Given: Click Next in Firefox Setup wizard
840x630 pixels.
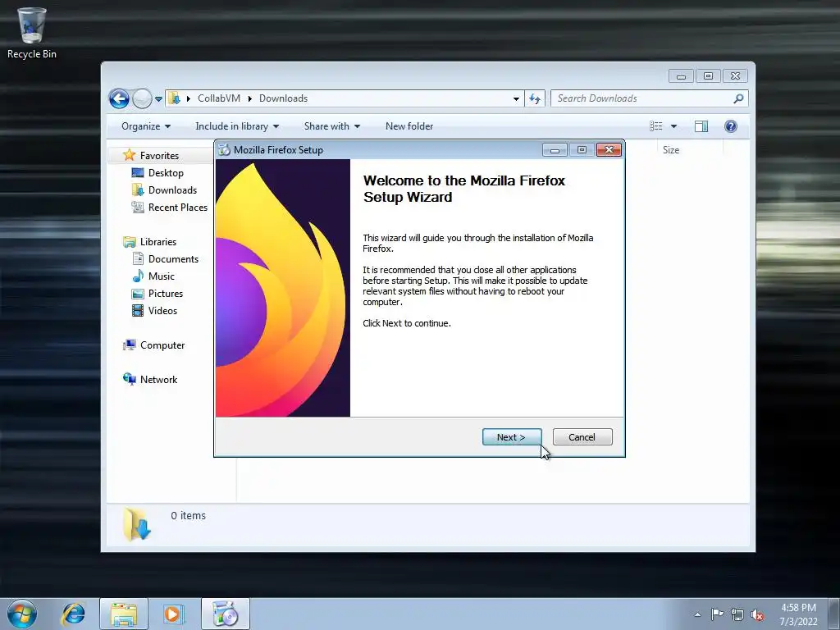Looking at the screenshot, I should click(x=512, y=437).
